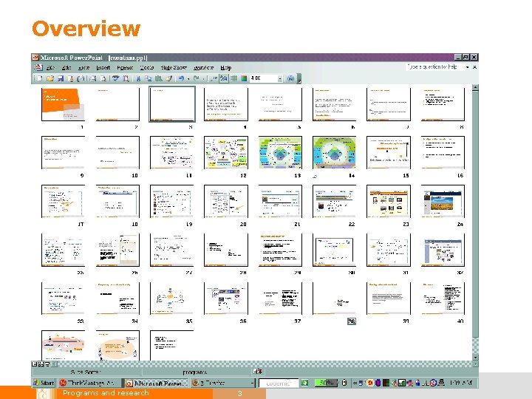Open the Format menu

(125, 67)
